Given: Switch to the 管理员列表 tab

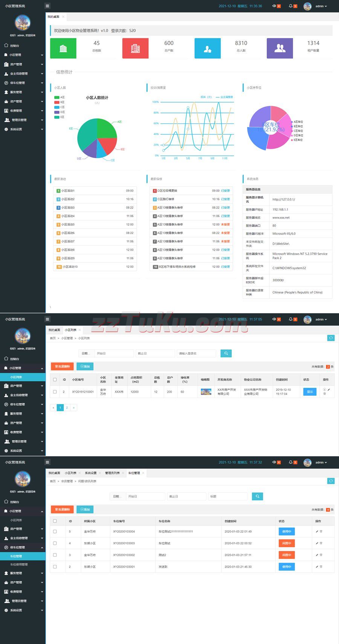Looking at the screenshot, I should [x=112, y=473].
